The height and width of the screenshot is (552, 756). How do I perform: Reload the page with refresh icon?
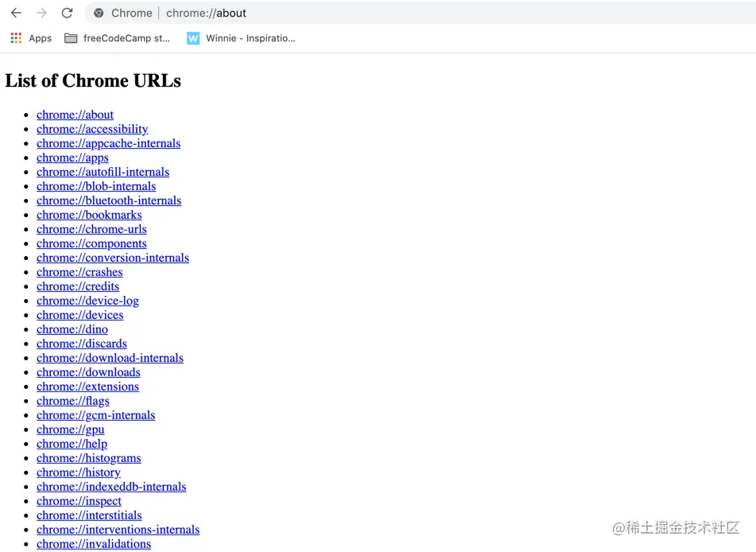[67, 13]
